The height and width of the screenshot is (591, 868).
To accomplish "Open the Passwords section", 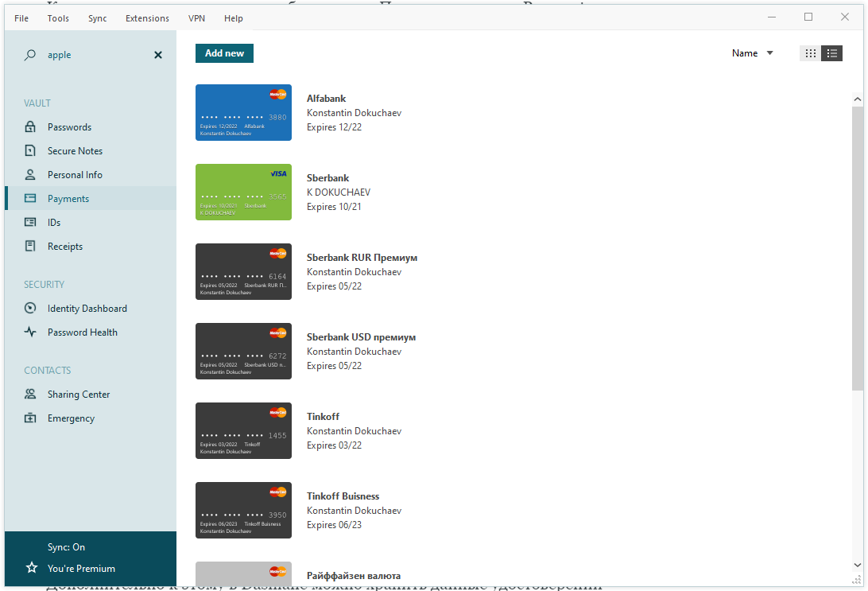I will [x=91, y=126].
